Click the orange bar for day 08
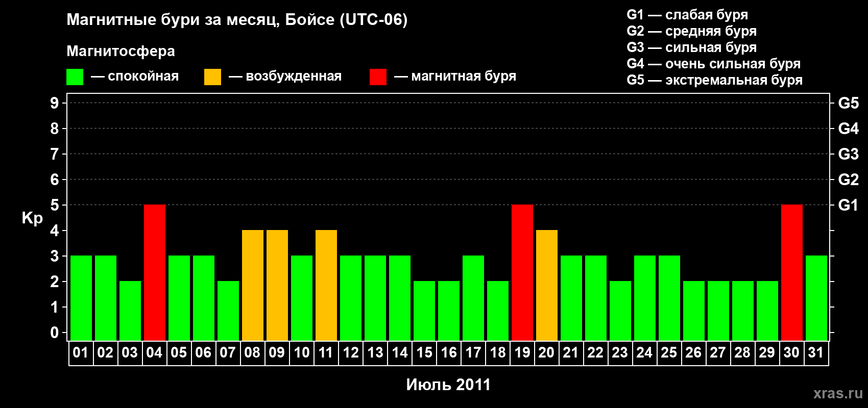The width and height of the screenshot is (868, 408). [253, 286]
